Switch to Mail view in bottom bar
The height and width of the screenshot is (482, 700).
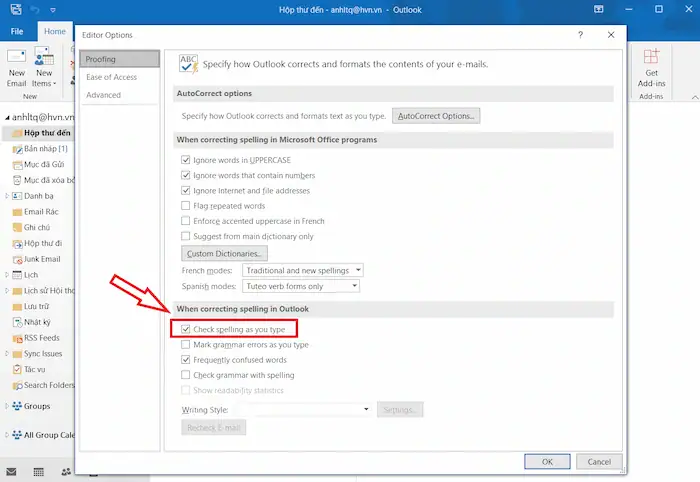[x=12, y=472]
